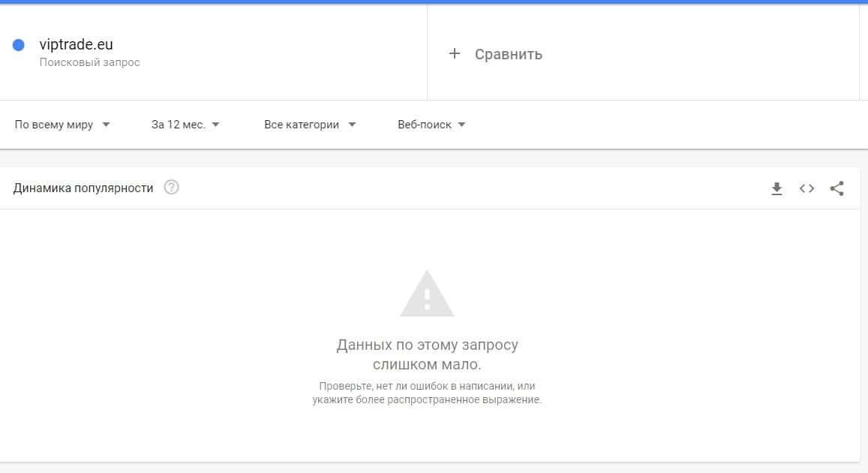
Task: Open the Все категории dropdown
Action: pyautogui.click(x=310, y=125)
